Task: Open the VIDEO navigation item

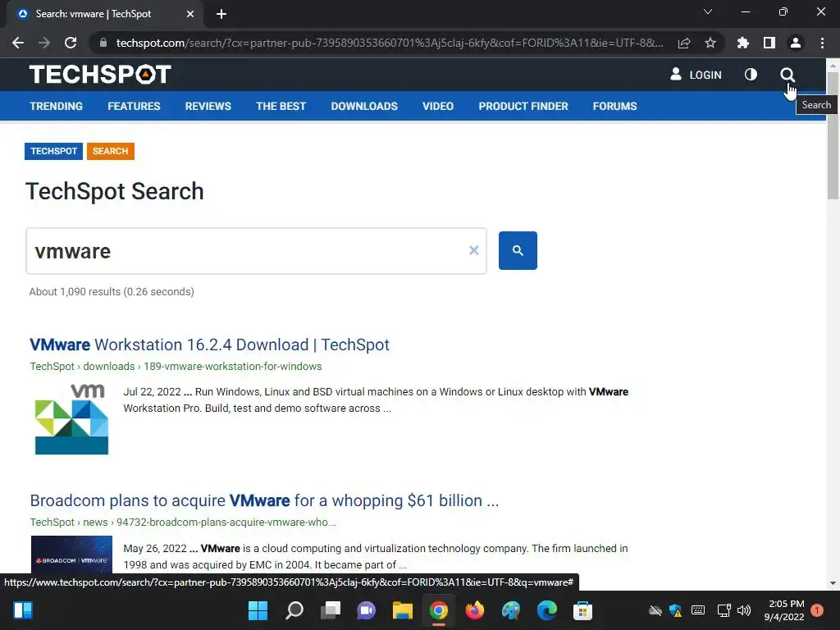Action: [x=438, y=106]
